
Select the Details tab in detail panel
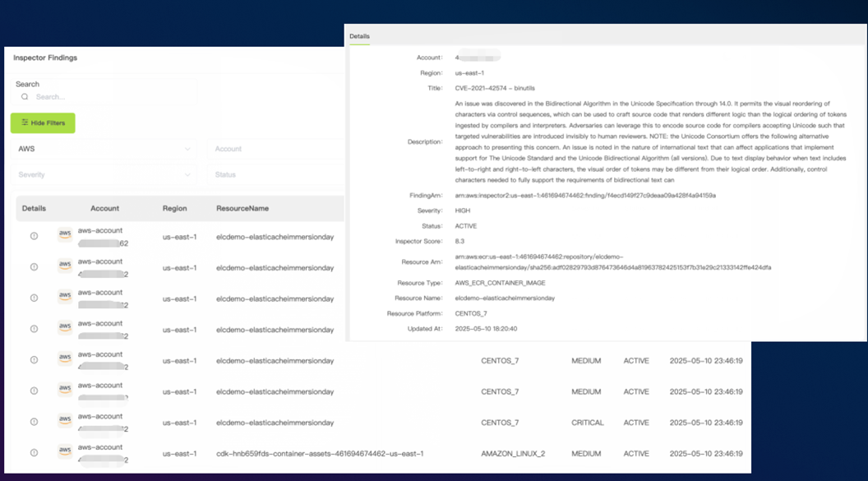(x=359, y=36)
